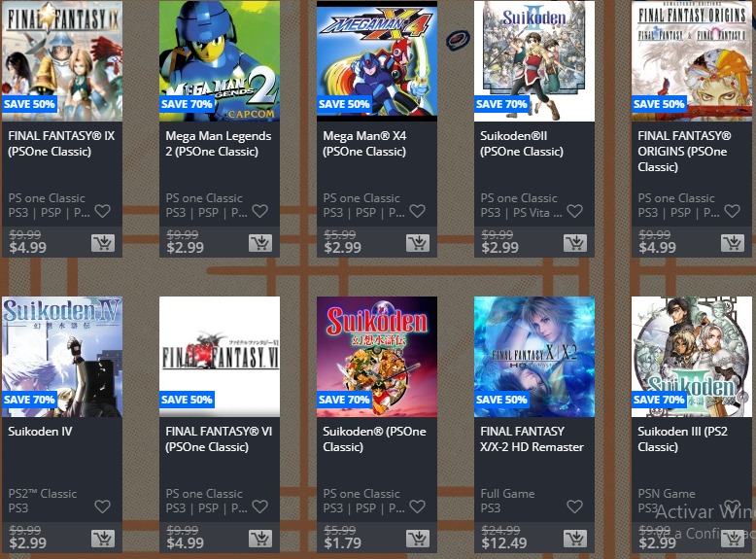Toggle wishlist heart for Suikoden II

click(x=574, y=211)
